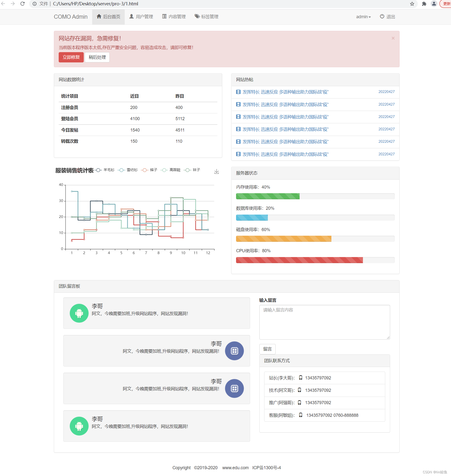Reload the page with refresh icon
The width and height of the screenshot is (451, 476).
[x=22, y=4]
